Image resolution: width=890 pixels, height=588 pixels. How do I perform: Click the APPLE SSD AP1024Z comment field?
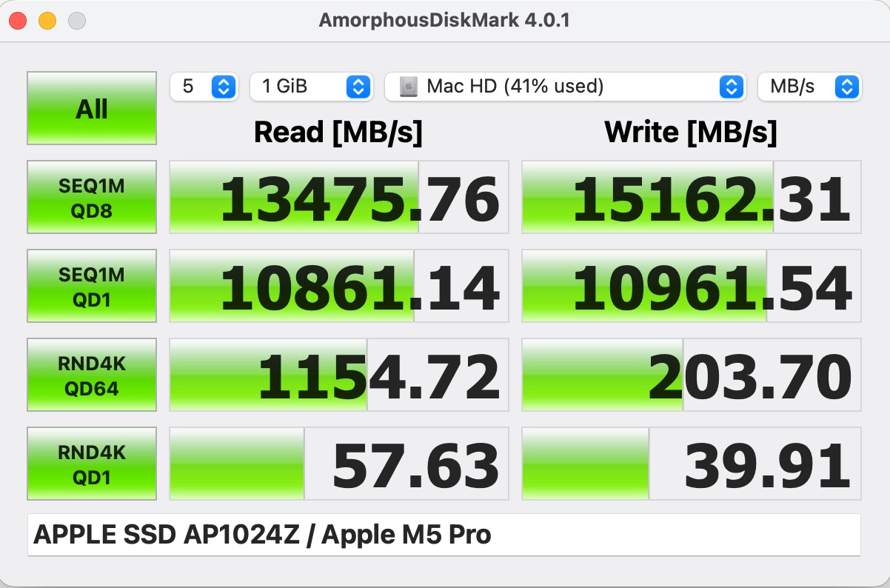444,535
